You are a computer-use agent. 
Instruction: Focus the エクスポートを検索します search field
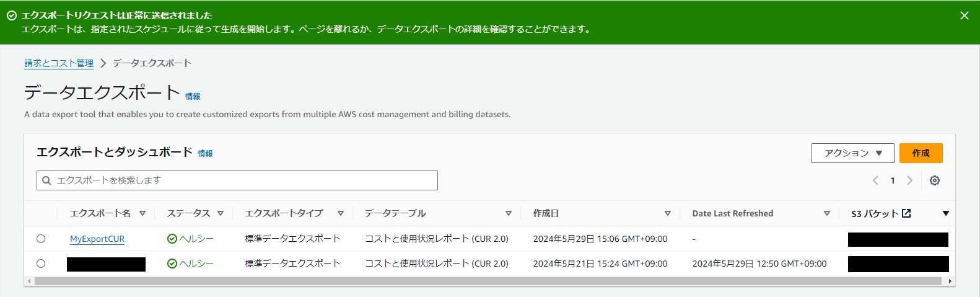click(237, 180)
